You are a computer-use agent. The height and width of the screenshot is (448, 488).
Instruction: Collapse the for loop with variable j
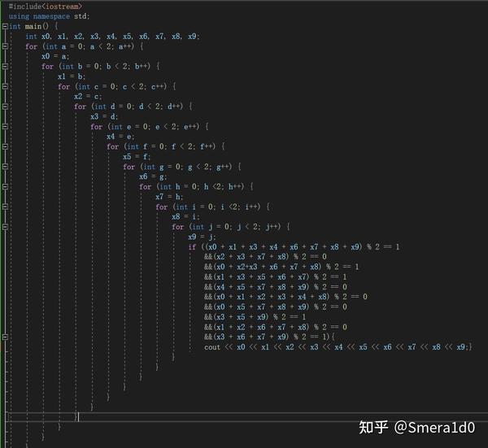(5, 227)
